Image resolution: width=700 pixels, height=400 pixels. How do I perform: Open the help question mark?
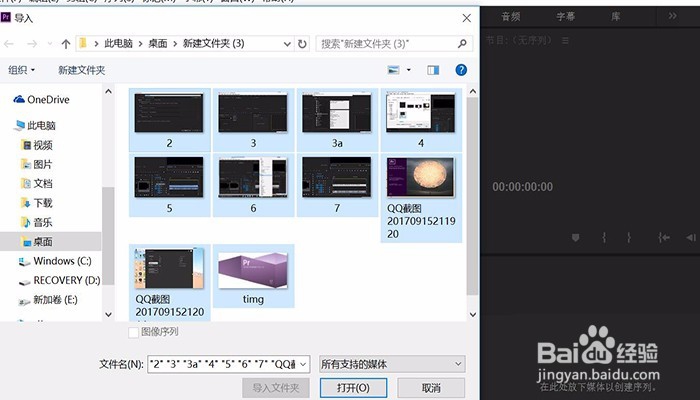tap(461, 70)
